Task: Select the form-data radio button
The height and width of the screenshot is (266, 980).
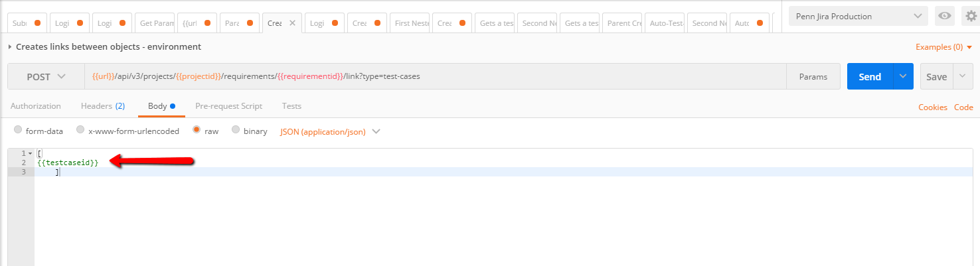Action: pos(18,130)
